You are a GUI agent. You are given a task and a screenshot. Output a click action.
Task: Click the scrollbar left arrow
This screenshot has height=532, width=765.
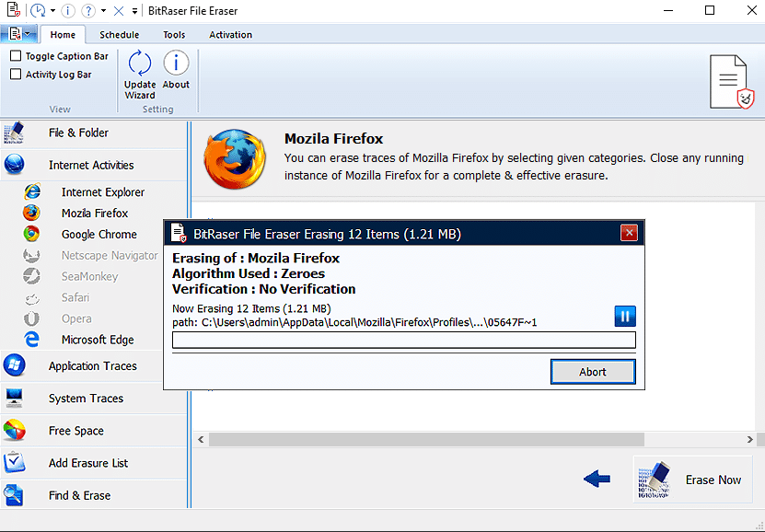pos(201,439)
